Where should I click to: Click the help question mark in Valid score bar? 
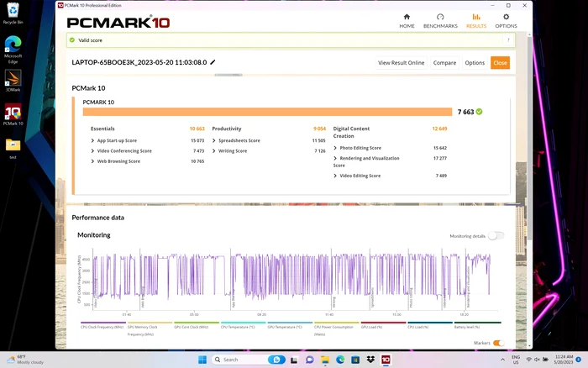pos(508,40)
